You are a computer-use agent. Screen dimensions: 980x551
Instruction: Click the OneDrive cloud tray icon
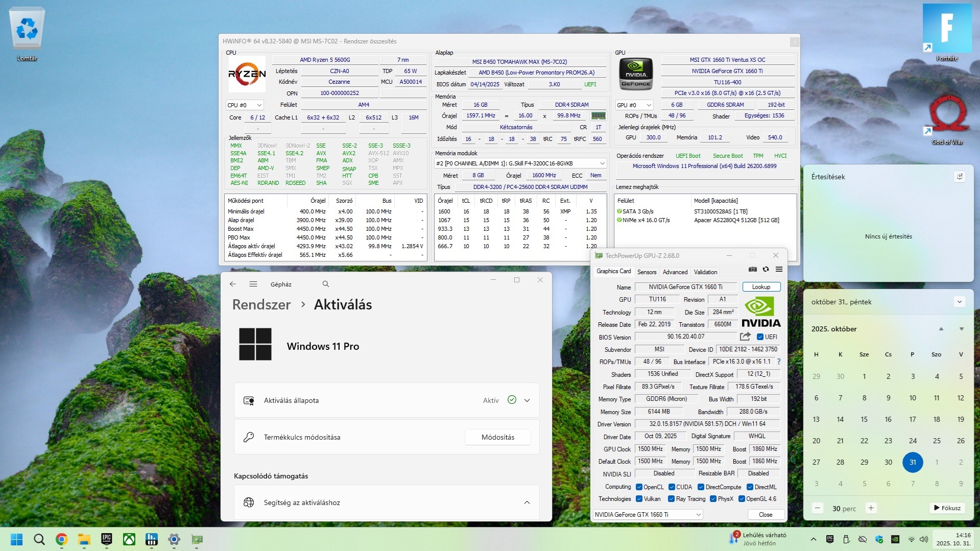[x=863, y=539]
